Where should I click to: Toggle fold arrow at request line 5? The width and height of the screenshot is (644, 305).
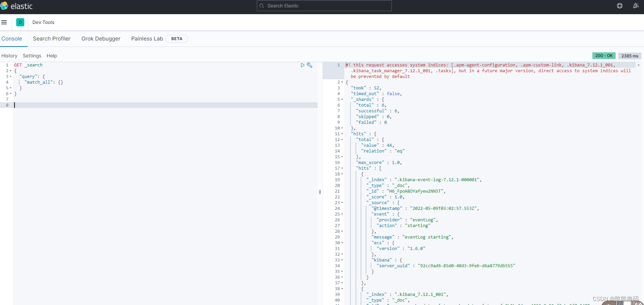coord(11,88)
